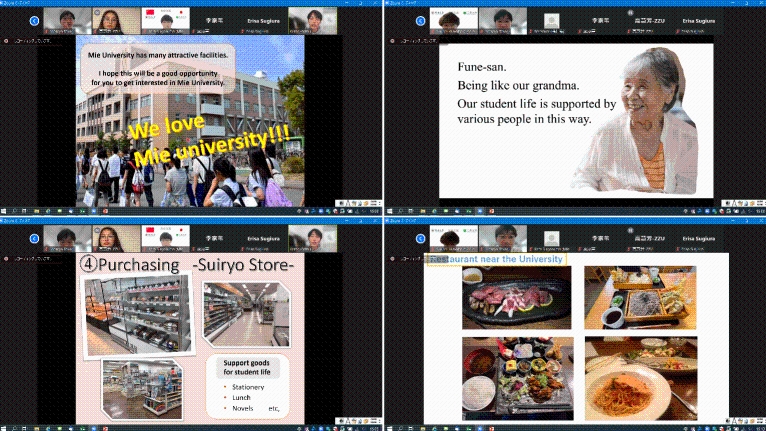Open File Explorer from top-left screenshot taskbar

pyautogui.click(x=36, y=211)
